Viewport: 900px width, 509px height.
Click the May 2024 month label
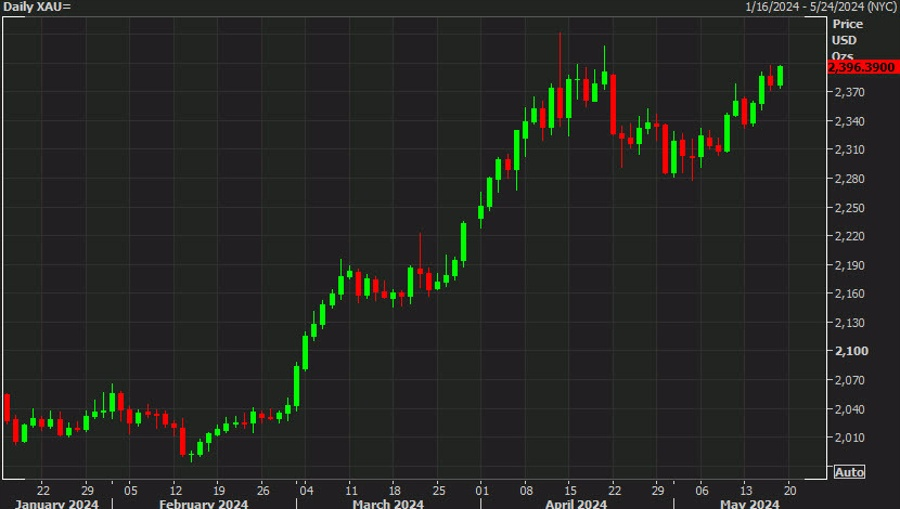[x=750, y=504]
